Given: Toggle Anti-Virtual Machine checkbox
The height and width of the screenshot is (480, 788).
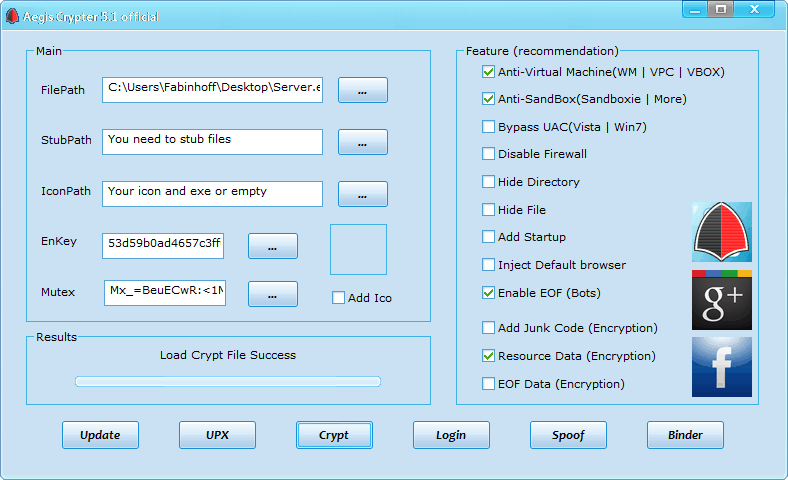Looking at the screenshot, I should [x=488, y=72].
